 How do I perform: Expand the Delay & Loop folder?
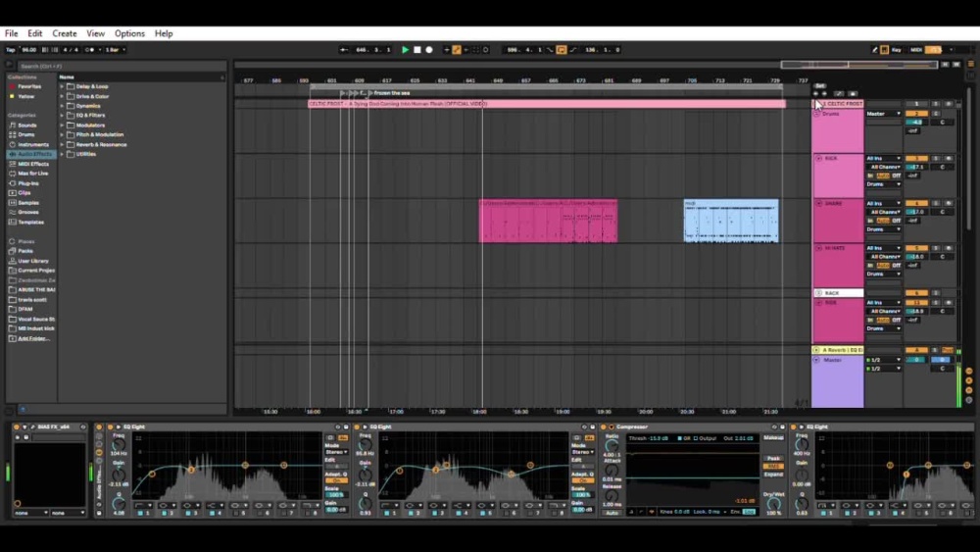[x=62, y=87]
